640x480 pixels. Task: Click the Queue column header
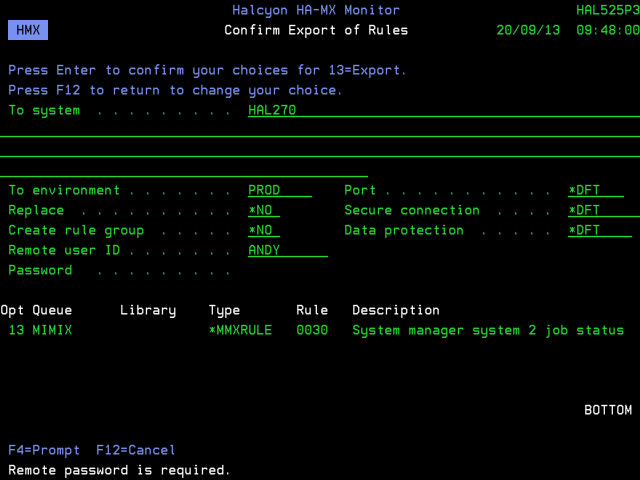(52, 310)
